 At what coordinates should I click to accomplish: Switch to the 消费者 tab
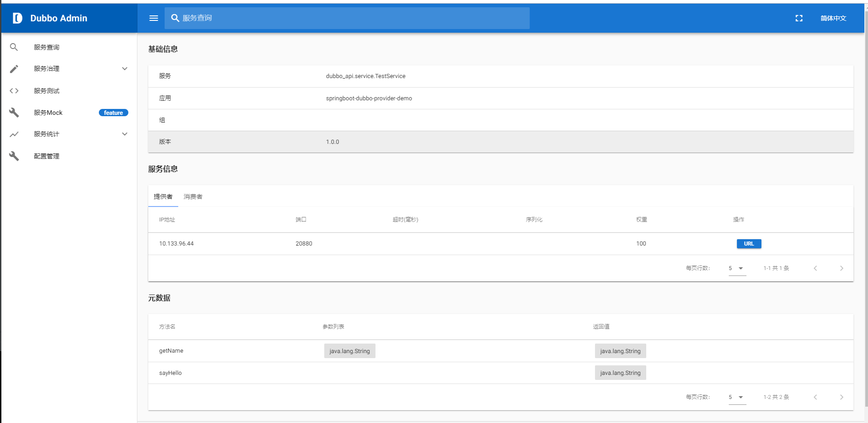pos(193,197)
